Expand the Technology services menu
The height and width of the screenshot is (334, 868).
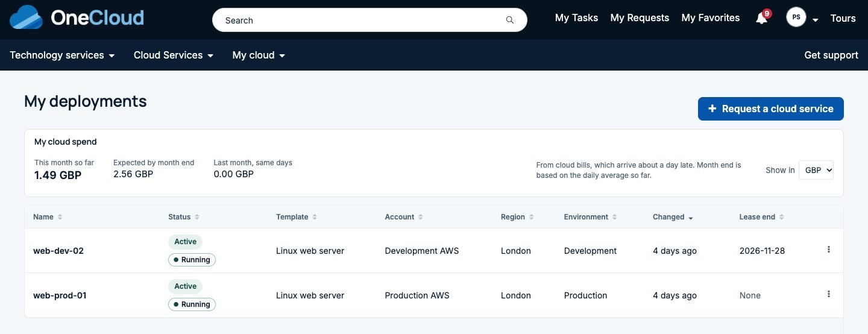point(62,55)
